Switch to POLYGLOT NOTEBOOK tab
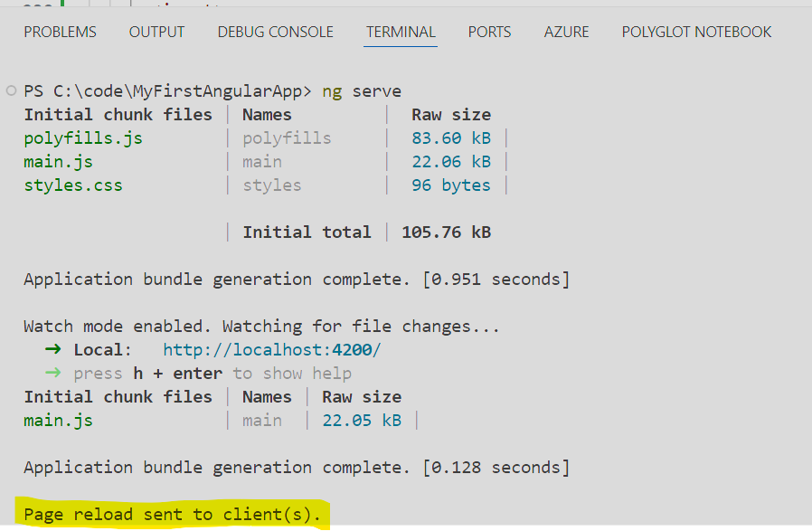This screenshot has width=812, height=531. point(696,32)
